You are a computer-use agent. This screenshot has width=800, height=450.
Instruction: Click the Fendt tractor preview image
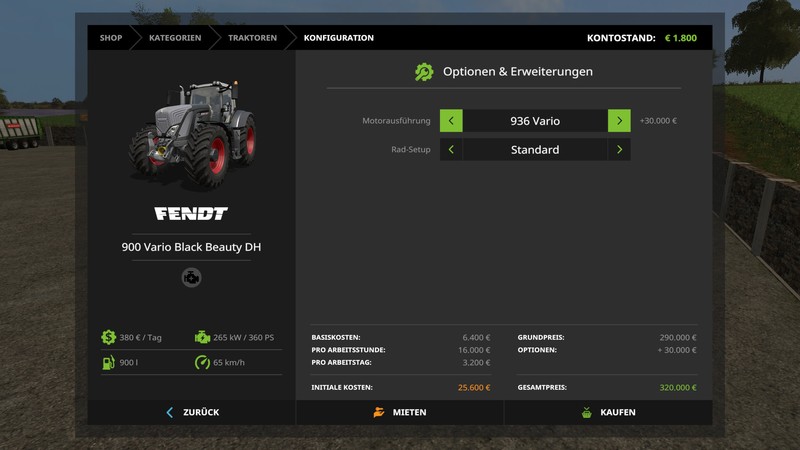tap(192, 135)
